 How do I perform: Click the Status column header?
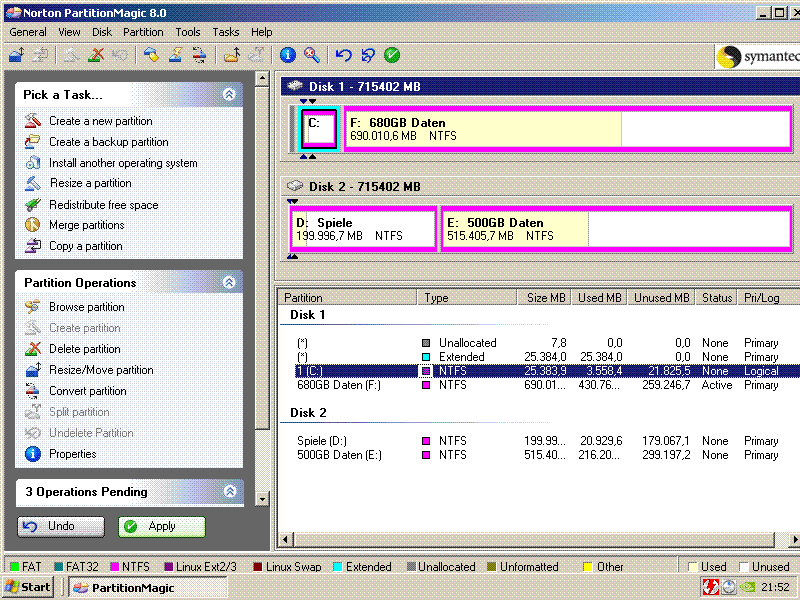pos(717,297)
